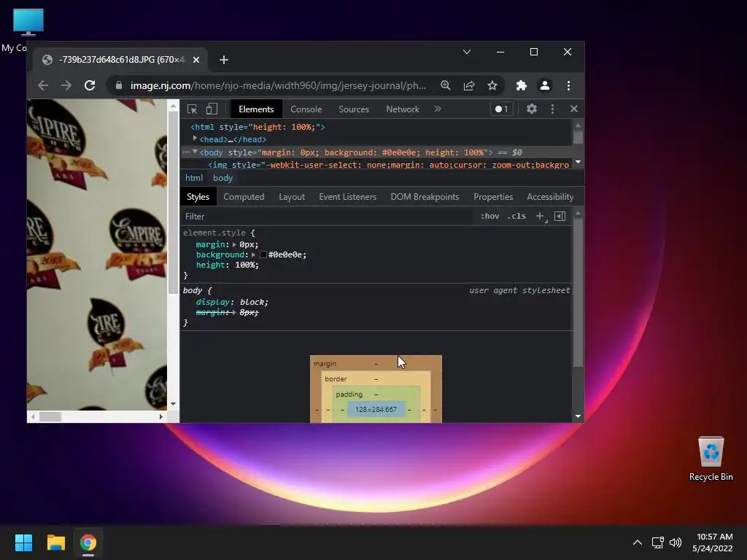This screenshot has height=560, width=747.
Task: Open the Computed styles tab
Action: coord(244,197)
